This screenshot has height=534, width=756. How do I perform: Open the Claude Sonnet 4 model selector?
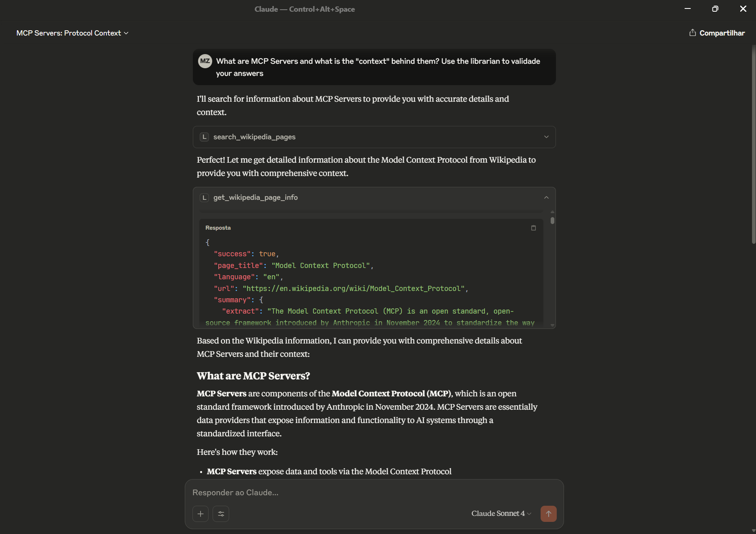[501, 513]
